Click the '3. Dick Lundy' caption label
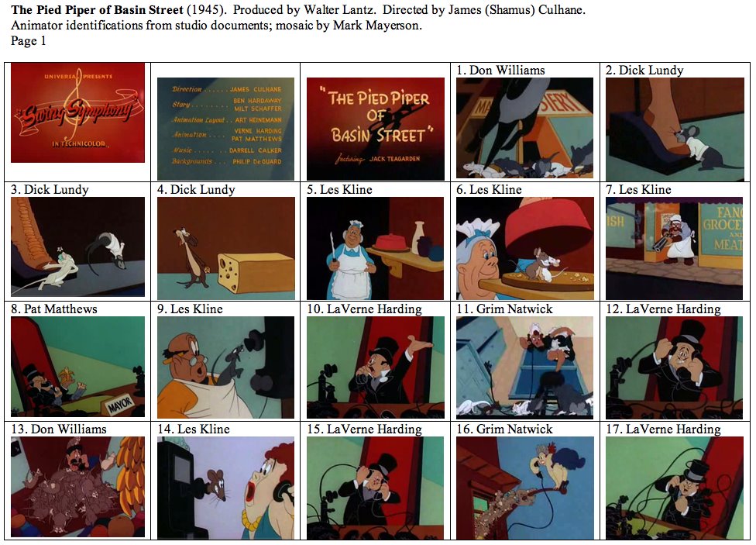The height and width of the screenshot is (545, 756). pos(50,190)
